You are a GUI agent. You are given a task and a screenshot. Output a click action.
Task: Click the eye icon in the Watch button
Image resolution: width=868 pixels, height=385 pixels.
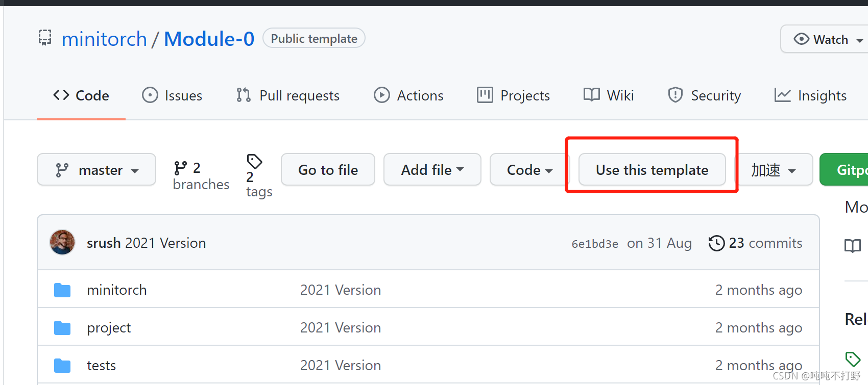pyautogui.click(x=801, y=39)
